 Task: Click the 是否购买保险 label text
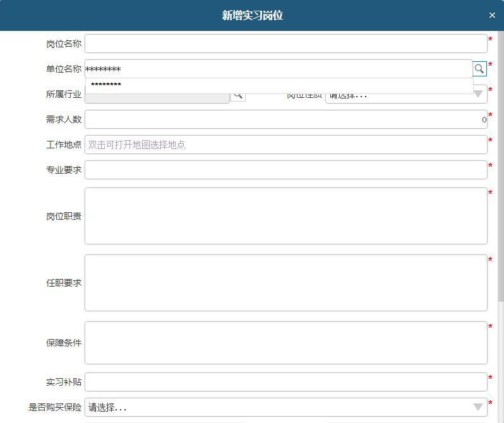[55, 407]
